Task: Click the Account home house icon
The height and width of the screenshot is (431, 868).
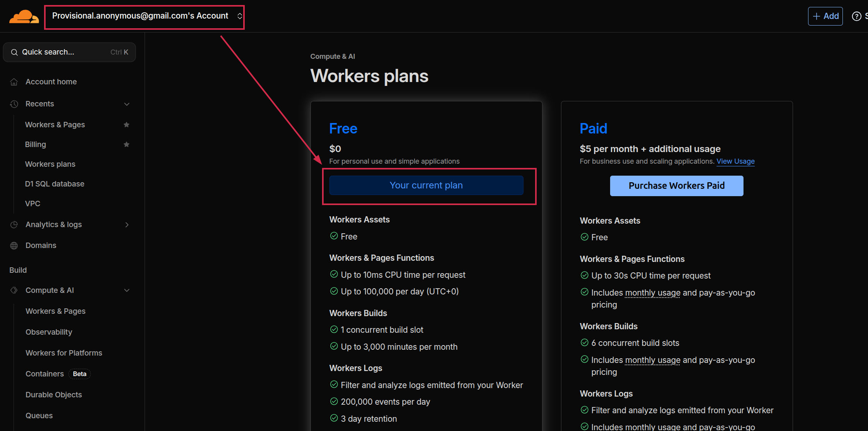Action: point(14,82)
